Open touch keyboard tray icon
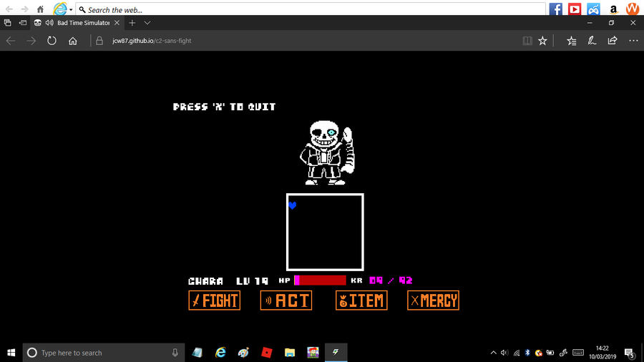The width and height of the screenshot is (644, 362). (x=578, y=353)
